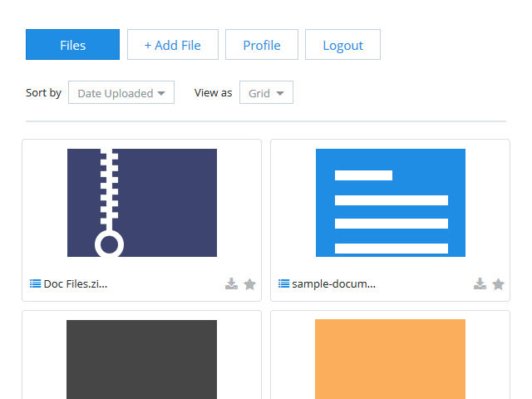Open the Profile tab
Screen dimensions: 532x399
(262, 44)
